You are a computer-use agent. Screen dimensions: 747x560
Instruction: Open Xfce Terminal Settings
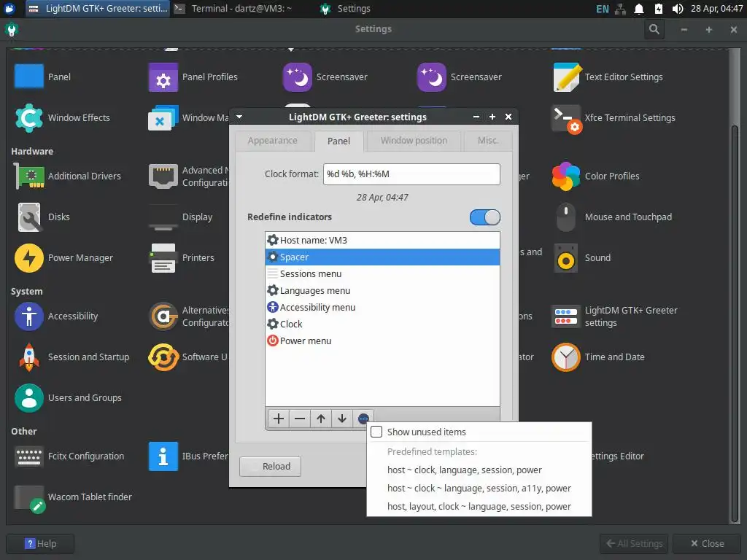pos(566,117)
